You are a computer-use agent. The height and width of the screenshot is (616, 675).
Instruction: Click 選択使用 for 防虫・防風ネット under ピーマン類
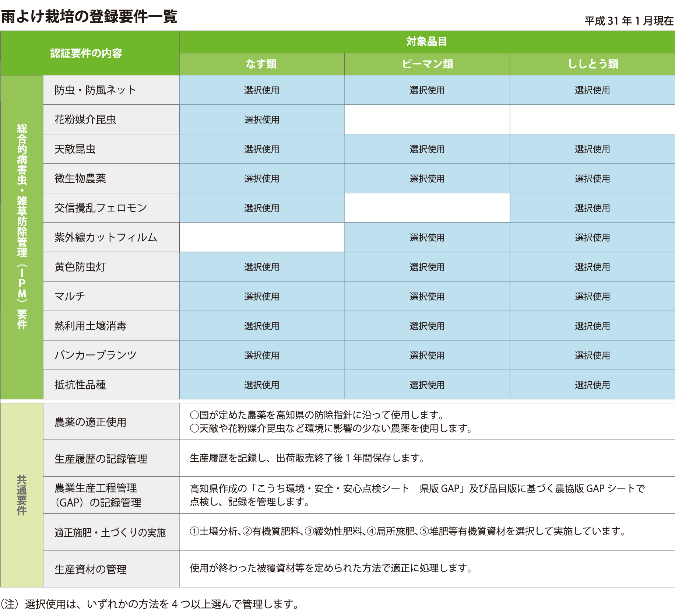pyautogui.click(x=427, y=90)
